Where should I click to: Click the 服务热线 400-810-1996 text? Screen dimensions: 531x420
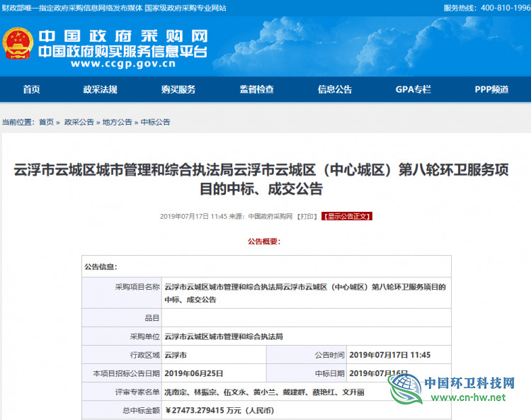coord(487,8)
